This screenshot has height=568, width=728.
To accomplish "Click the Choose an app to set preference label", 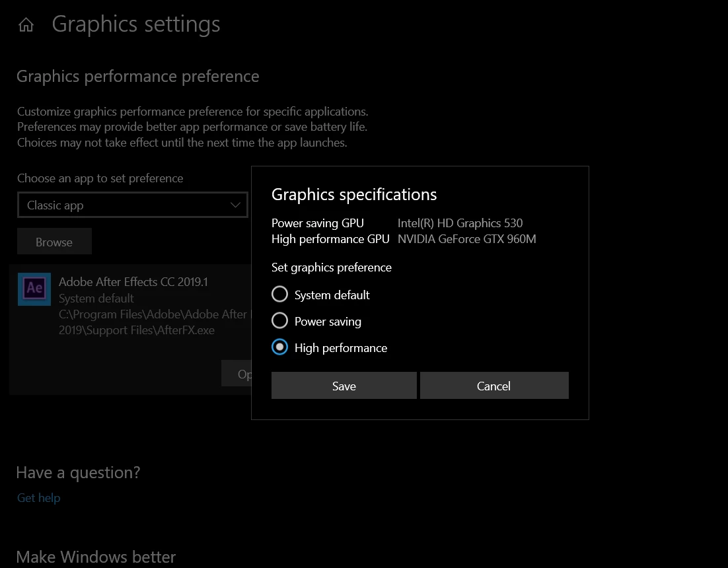I will tap(100, 179).
